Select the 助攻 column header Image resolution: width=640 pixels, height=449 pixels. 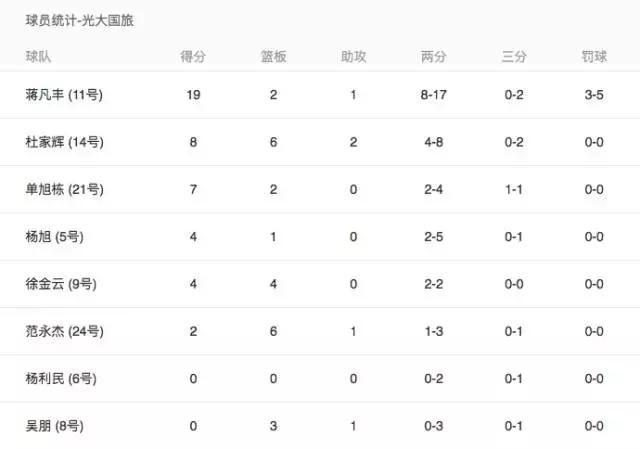point(353,57)
